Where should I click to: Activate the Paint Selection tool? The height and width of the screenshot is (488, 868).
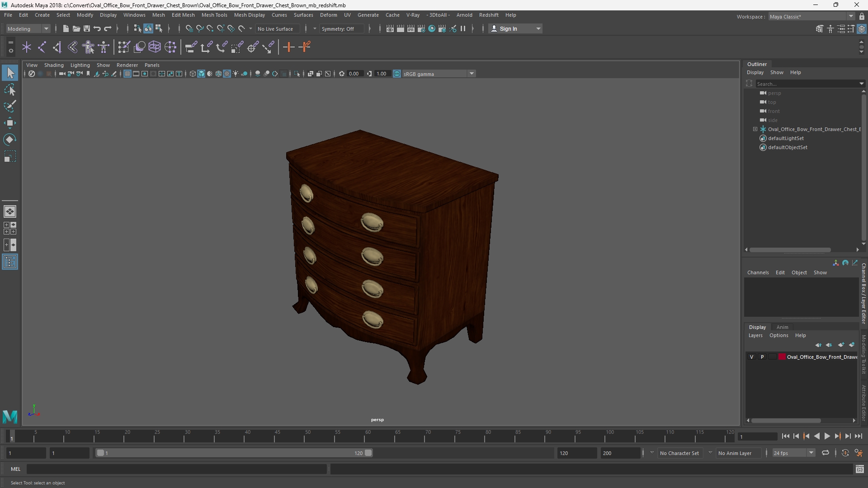(10, 107)
